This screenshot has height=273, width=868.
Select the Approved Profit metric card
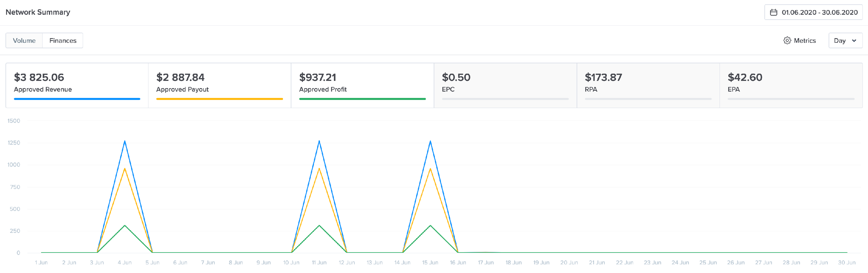pyautogui.click(x=362, y=82)
